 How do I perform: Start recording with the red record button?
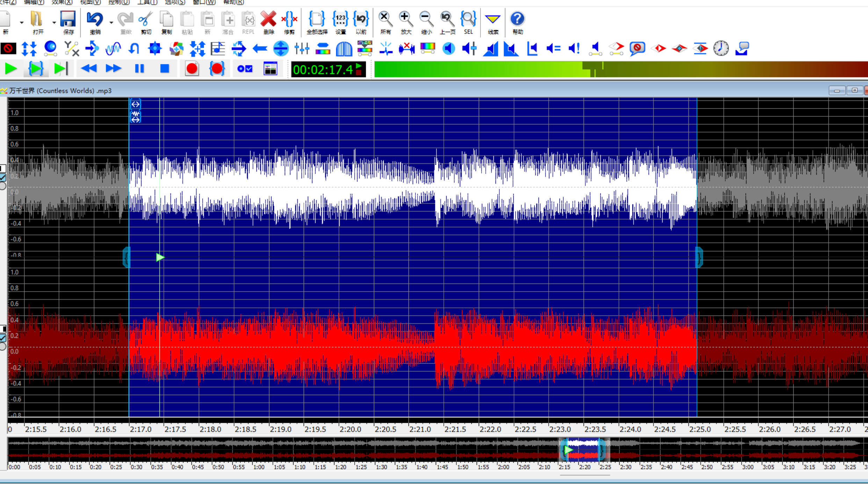coord(192,69)
